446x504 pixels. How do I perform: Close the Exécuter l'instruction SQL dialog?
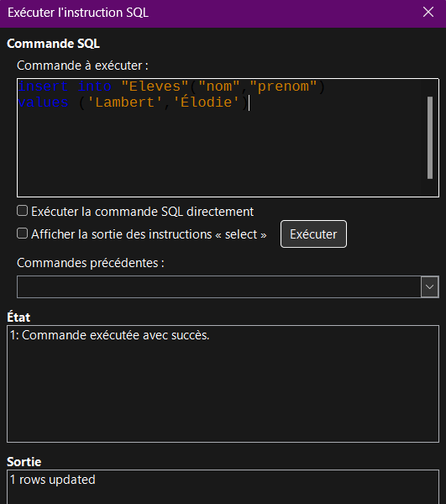coord(428,13)
